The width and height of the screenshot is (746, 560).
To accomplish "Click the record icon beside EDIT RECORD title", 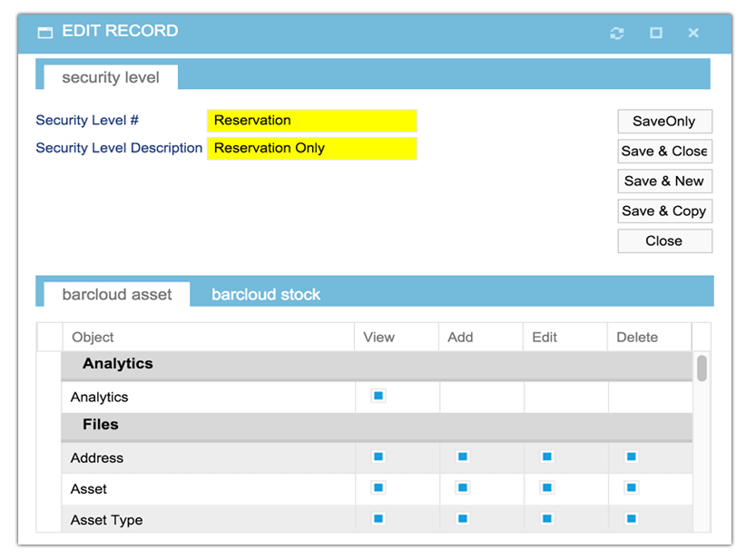I will click(x=44, y=31).
